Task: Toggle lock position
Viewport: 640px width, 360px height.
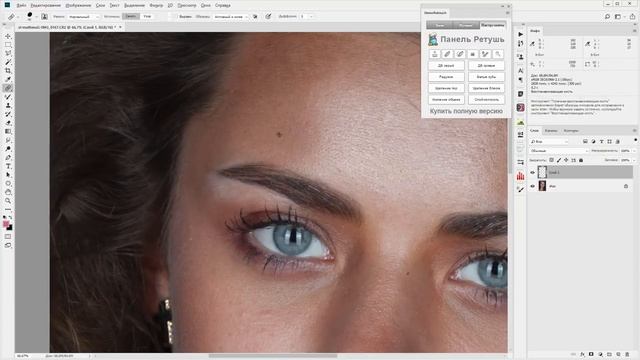Action: coord(566,160)
